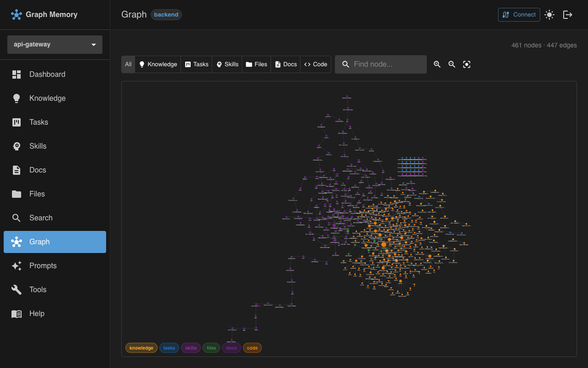
Task: Open the Dashboard panel
Action: [x=48, y=74]
